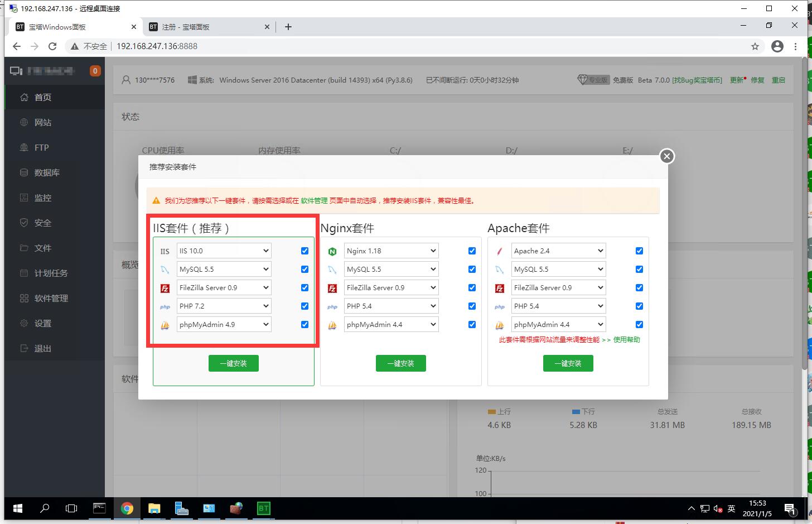The height and width of the screenshot is (524, 812).
Task: Click the warning triangle icon in banner
Action: click(x=156, y=201)
